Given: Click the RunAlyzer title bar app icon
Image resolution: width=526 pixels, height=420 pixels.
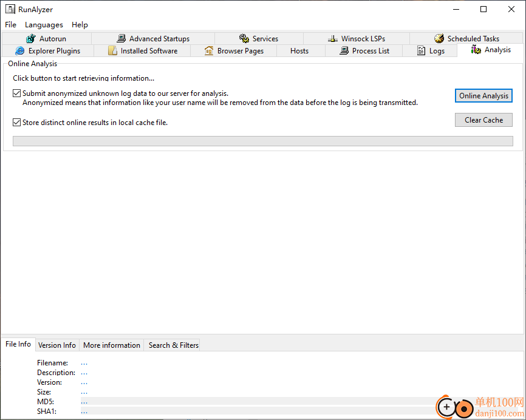Looking at the screenshot, I should [10, 9].
